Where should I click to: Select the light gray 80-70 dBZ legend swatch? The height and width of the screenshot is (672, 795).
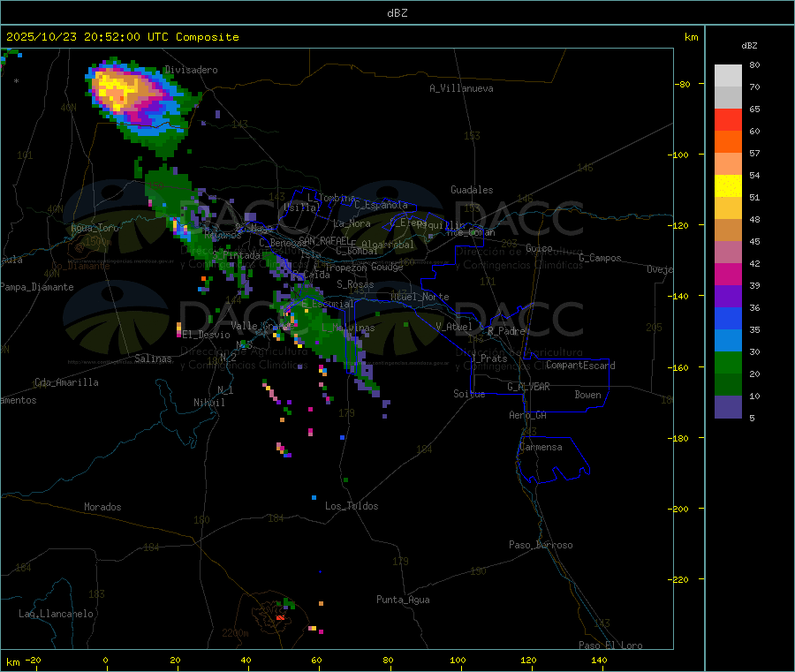click(728, 76)
